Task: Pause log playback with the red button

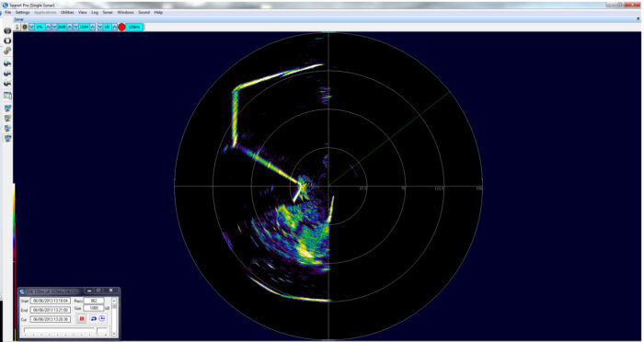Action: pyautogui.click(x=81, y=319)
